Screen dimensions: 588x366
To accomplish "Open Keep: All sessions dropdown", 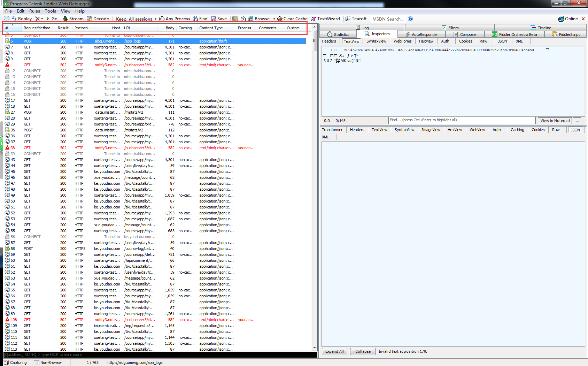I will [136, 19].
